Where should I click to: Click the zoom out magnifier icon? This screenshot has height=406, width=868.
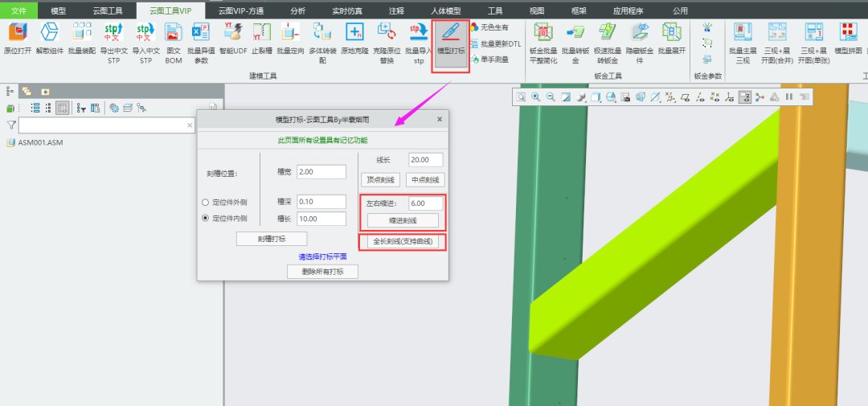pos(551,97)
